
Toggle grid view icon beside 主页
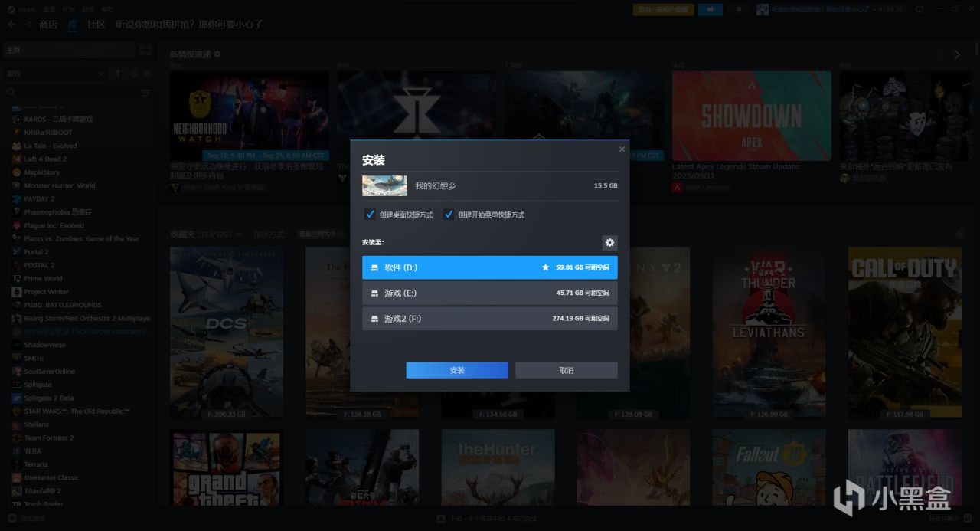[x=145, y=50]
